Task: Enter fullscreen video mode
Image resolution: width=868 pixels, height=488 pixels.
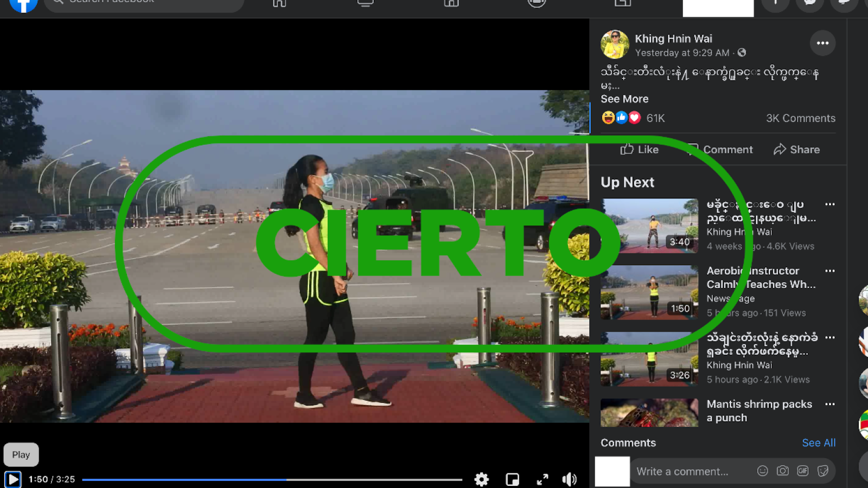Action: (542, 479)
